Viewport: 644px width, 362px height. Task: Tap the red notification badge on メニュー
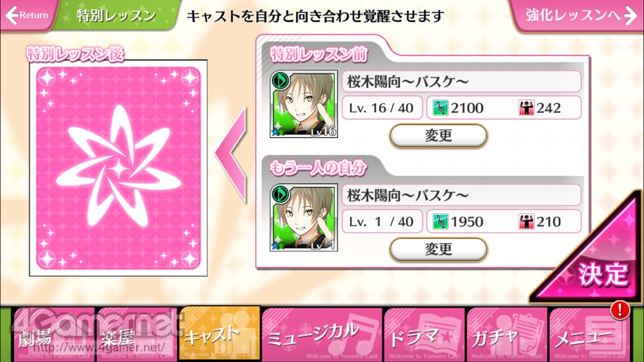[x=620, y=310]
